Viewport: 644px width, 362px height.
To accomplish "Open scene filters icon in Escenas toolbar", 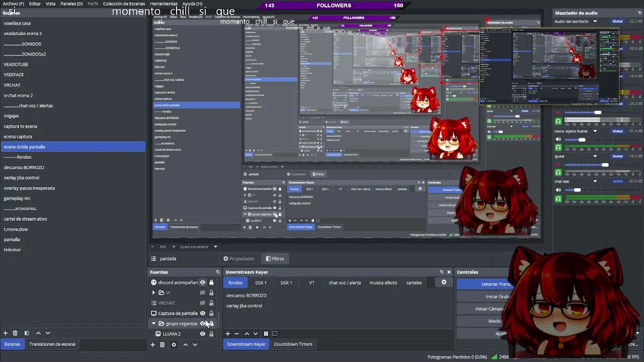I will (x=26, y=333).
